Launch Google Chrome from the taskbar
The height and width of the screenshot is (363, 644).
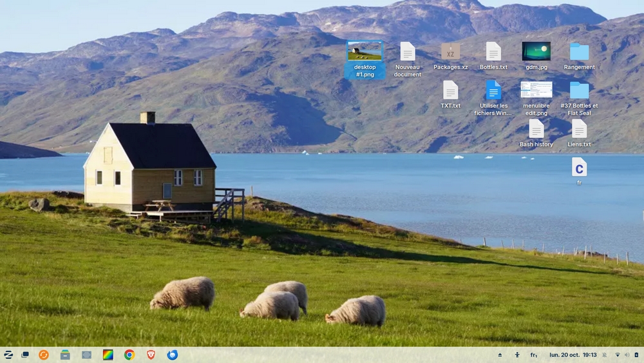click(x=129, y=355)
